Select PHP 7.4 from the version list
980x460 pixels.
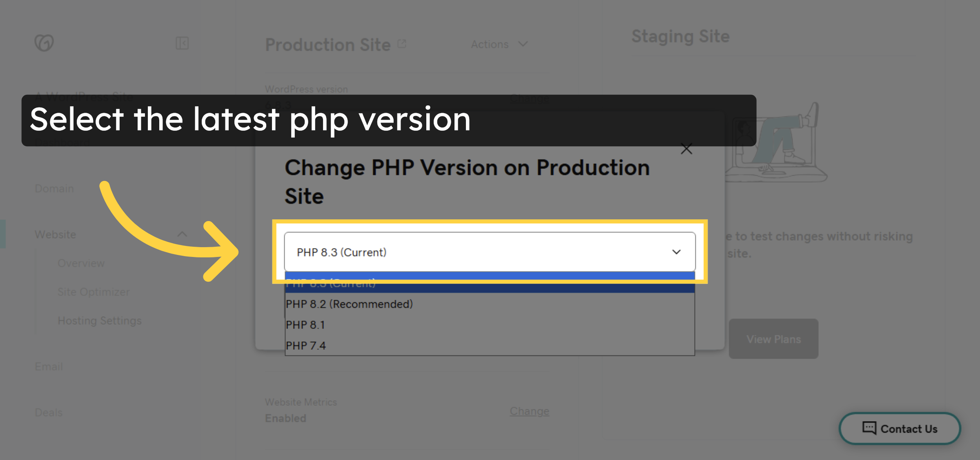(x=305, y=346)
